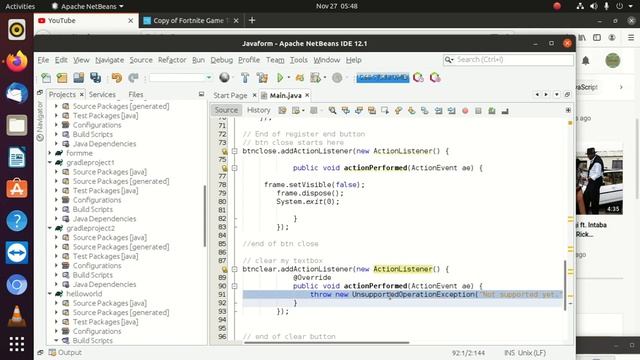Open the Run Project dropdown arrow
The height and width of the screenshot is (360, 640).
(289, 78)
